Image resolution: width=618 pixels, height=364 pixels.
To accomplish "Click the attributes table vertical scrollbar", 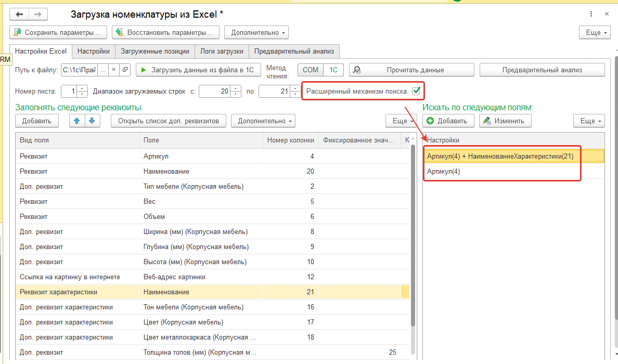I will [x=413, y=237].
